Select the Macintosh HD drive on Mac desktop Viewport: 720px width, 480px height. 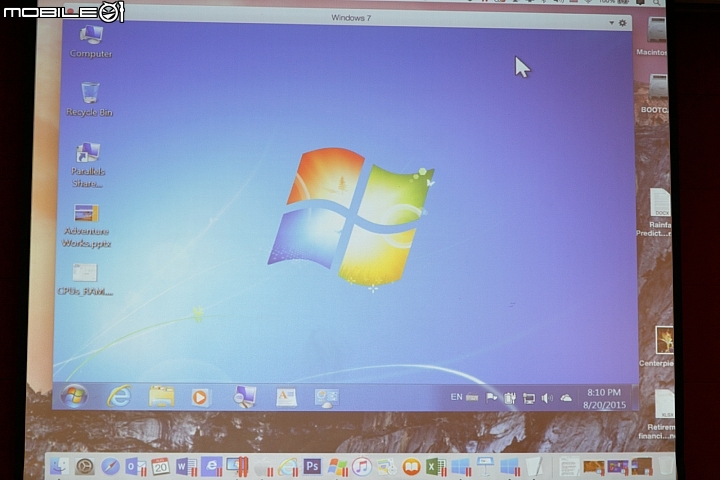(654, 36)
